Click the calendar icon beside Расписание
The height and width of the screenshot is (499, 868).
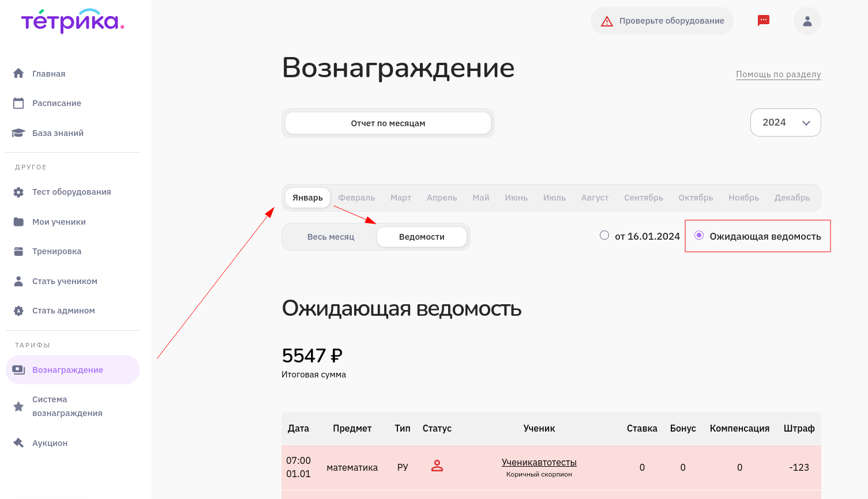click(18, 103)
